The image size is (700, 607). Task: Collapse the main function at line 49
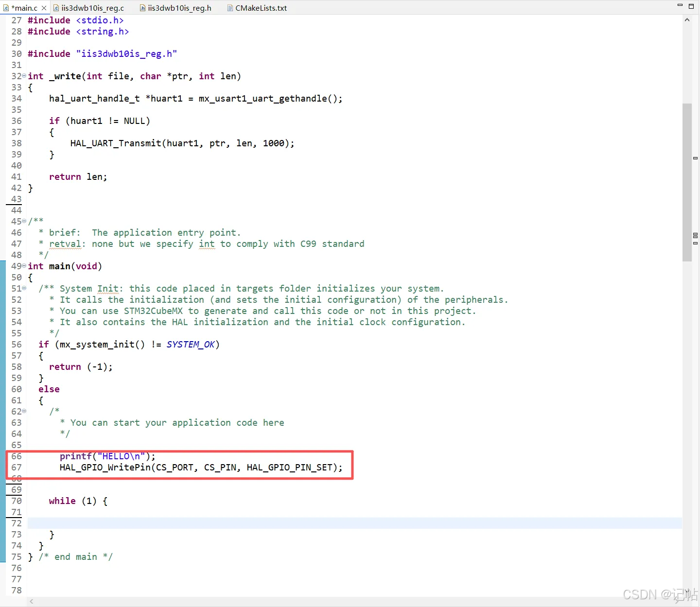coord(24,266)
